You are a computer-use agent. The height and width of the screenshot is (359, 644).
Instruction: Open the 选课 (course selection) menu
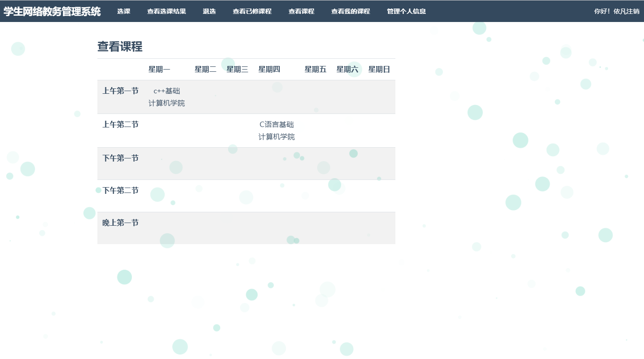pos(124,11)
